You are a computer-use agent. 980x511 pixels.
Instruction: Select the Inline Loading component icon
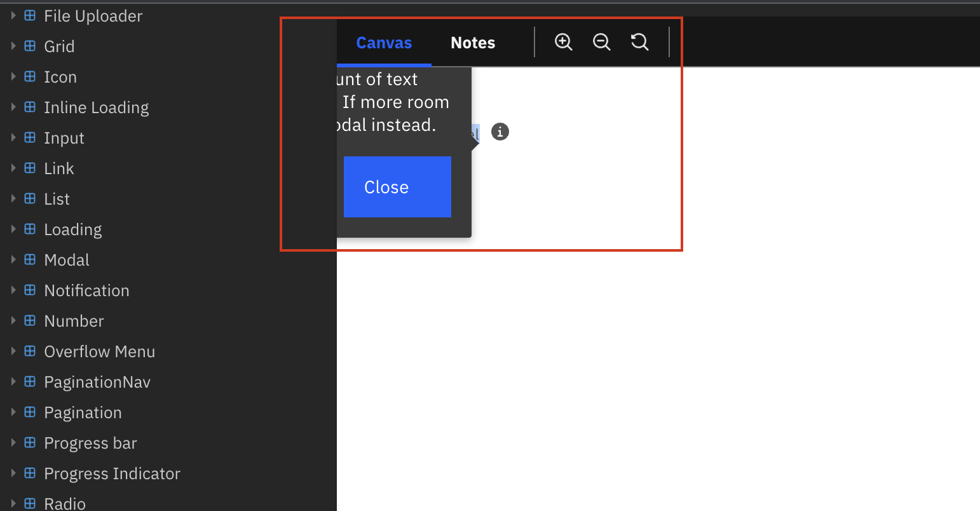[30, 107]
